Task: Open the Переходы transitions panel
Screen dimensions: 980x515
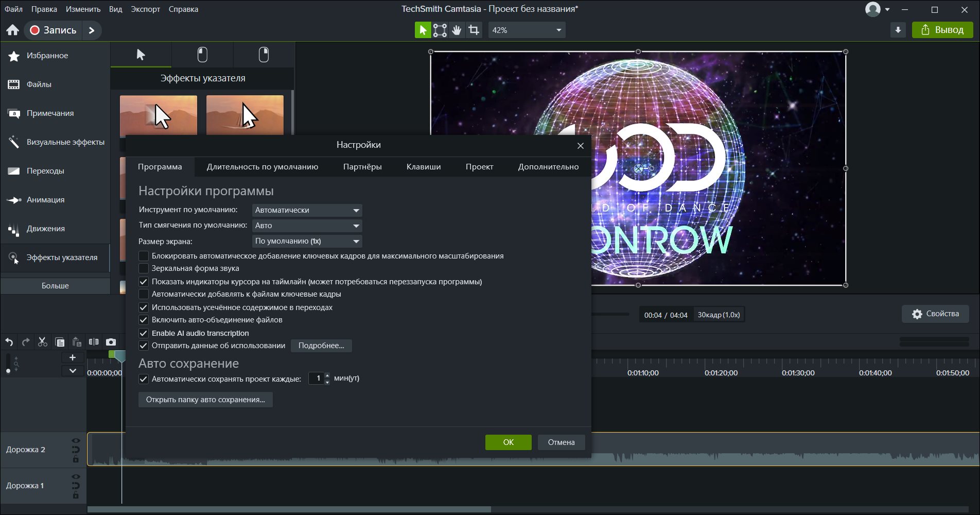Action: [x=55, y=171]
